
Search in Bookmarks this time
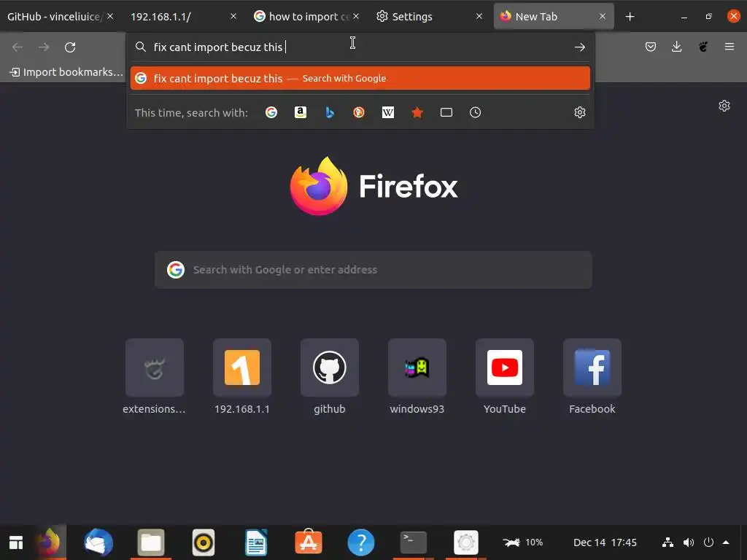pos(417,112)
